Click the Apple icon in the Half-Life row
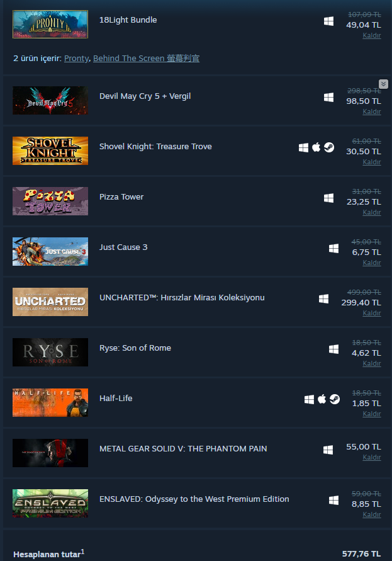Image resolution: width=392 pixels, height=561 pixels. [322, 399]
